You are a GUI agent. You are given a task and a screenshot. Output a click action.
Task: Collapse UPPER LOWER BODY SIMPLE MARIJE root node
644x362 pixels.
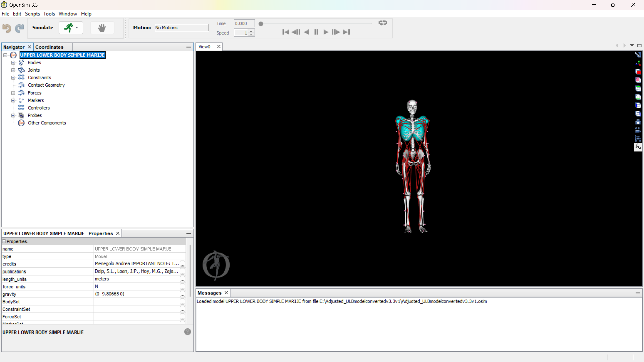[5, 55]
